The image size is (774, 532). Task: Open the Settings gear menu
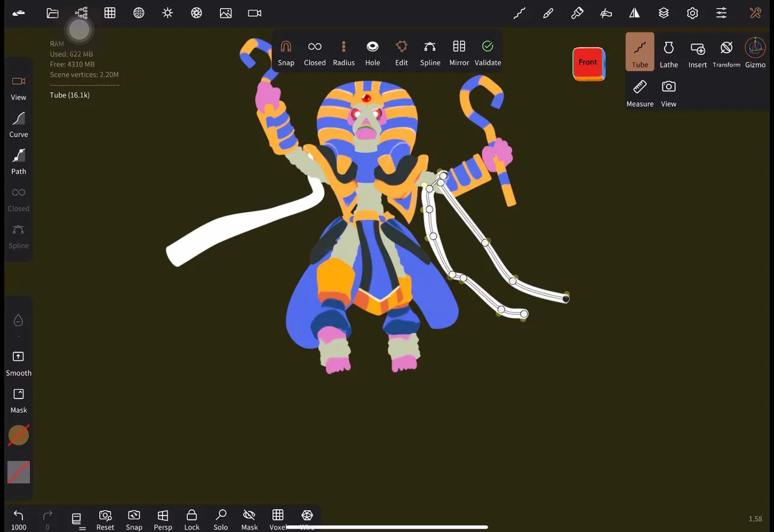tap(692, 13)
